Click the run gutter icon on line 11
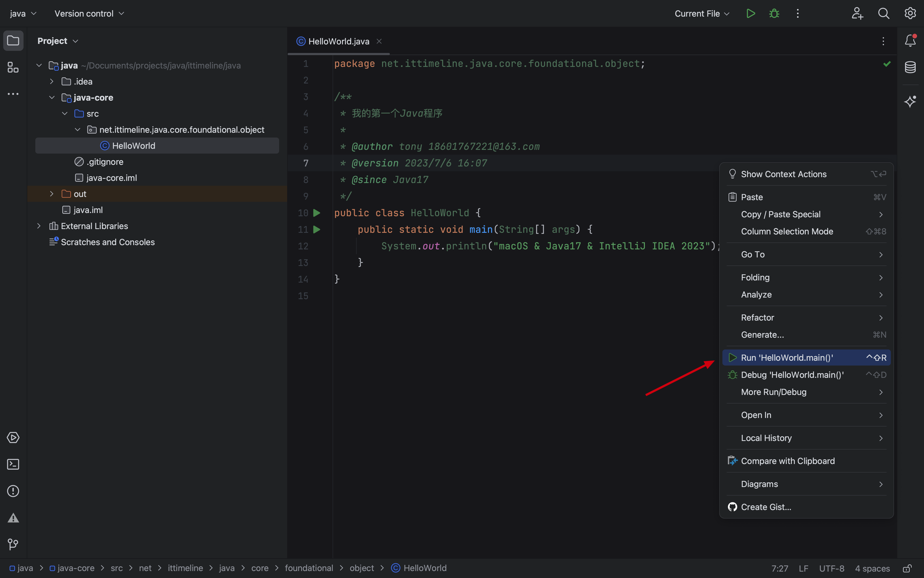 coord(317,229)
